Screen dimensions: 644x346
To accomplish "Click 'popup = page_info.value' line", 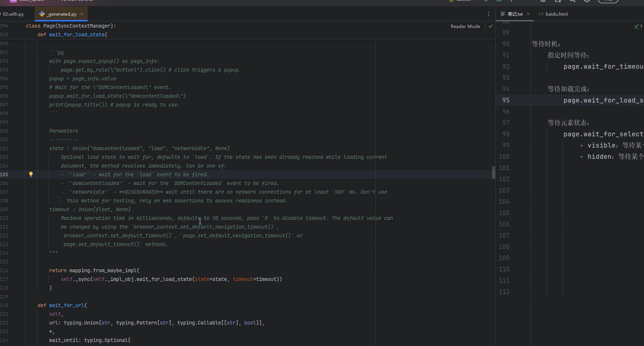I will 83,79.
